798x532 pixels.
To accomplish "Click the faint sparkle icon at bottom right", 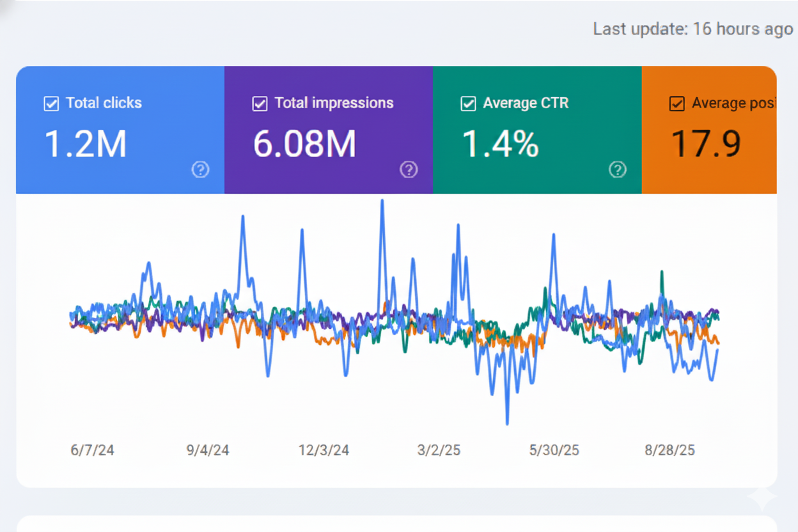I will [x=762, y=497].
